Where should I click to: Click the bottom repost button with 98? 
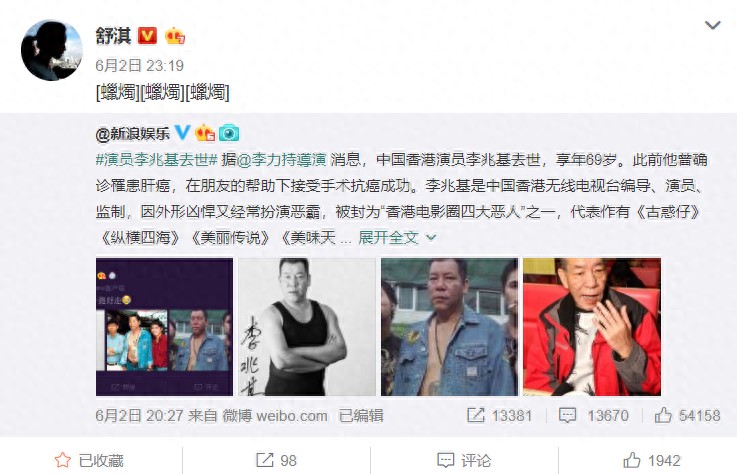276,460
